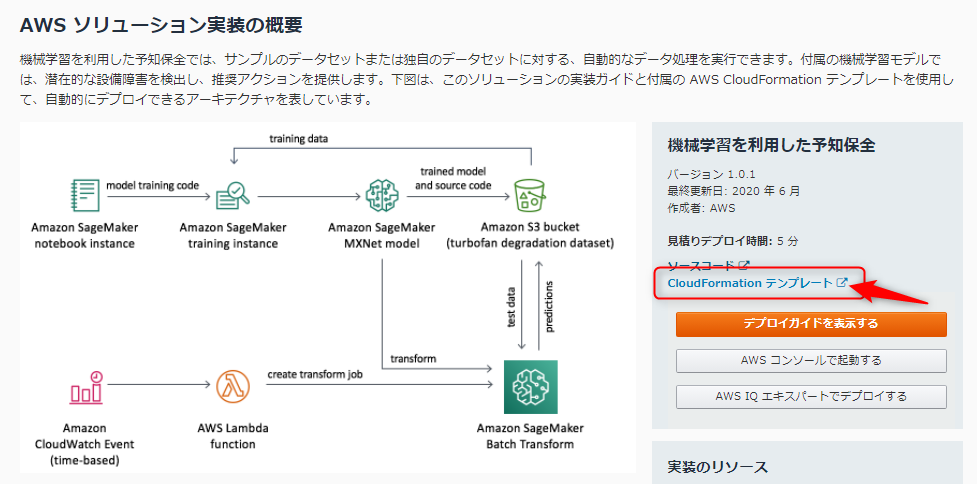Click the Amazon S3 bucket icon
This screenshot has width=977, height=484.
[529, 193]
